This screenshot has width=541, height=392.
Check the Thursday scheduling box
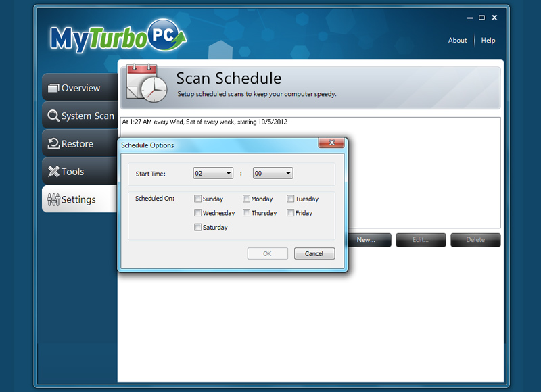pos(247,213)
